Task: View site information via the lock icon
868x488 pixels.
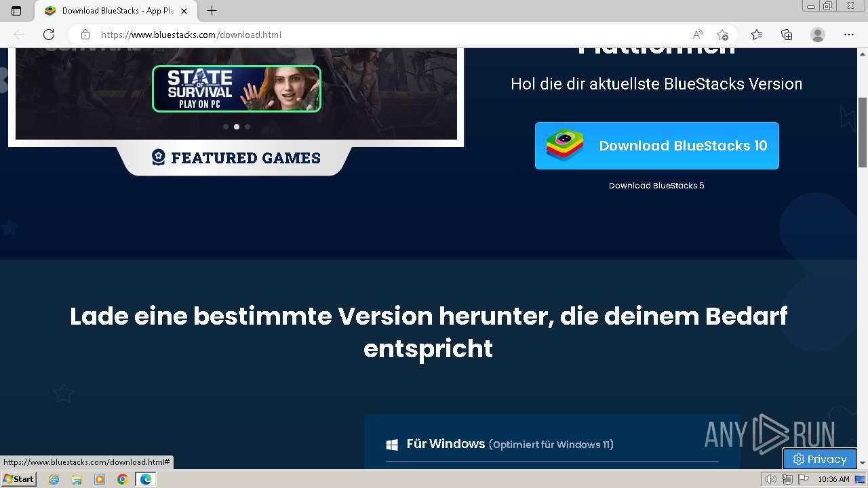Action: click(x=85, y=35)
